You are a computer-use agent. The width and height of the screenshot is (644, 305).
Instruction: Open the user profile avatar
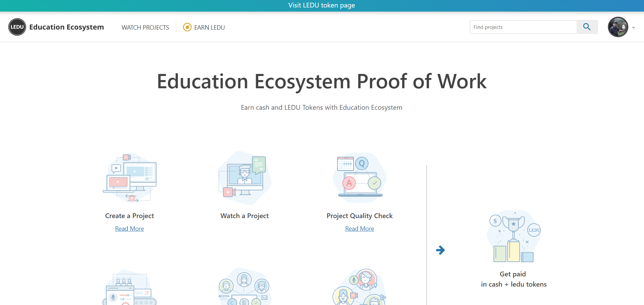(x=618, y=27)
